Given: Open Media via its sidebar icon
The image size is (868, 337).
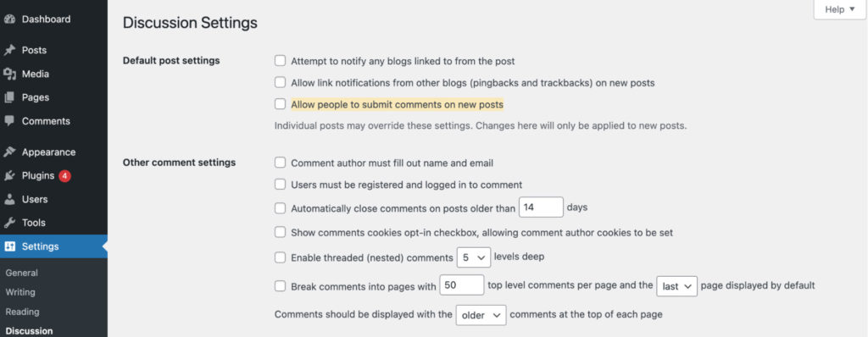Looking at the screenshot, I should click(x=9, y=74).
